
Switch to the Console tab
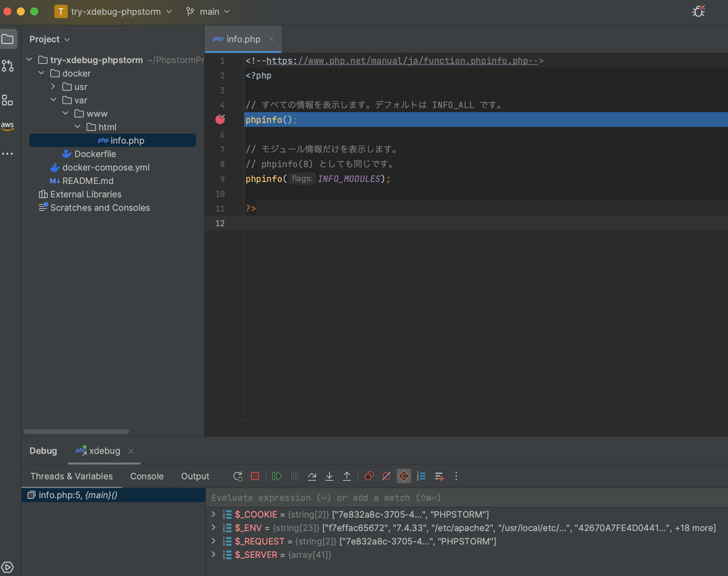coord(147,476)
